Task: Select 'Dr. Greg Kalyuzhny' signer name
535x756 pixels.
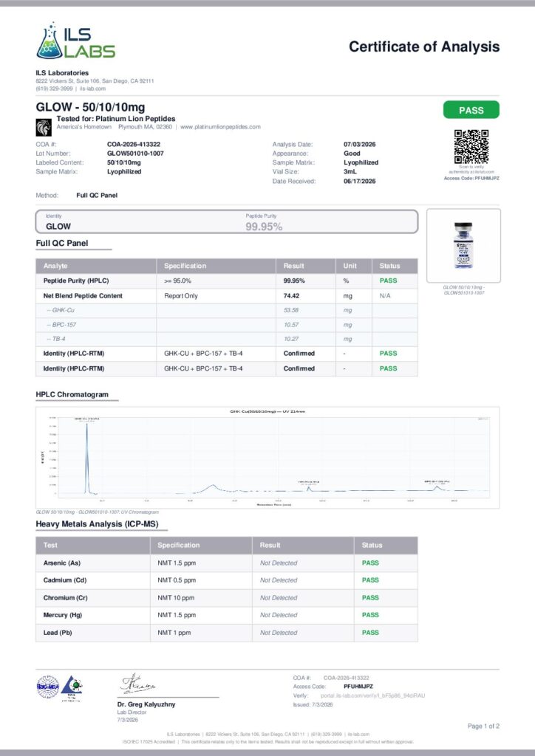Action: point(146,704)
